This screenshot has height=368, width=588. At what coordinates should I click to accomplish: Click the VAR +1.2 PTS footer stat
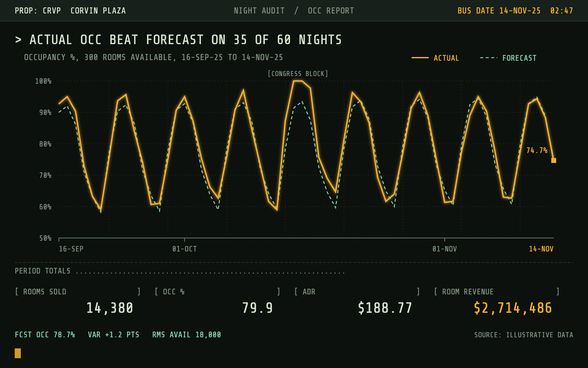[114, 335]
